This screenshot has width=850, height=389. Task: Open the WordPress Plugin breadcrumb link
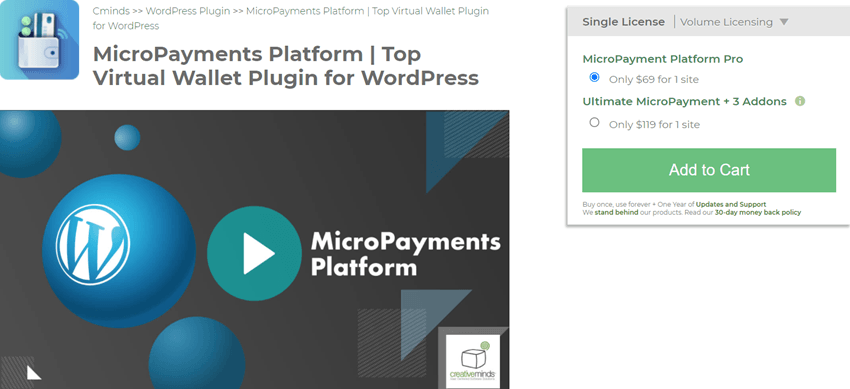click(188, 11)
